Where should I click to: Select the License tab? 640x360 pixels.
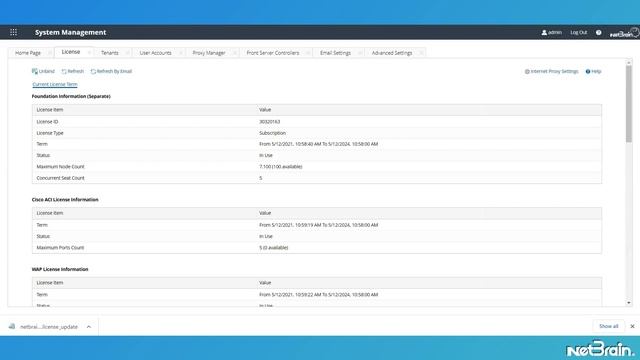(x=71, y=52)
